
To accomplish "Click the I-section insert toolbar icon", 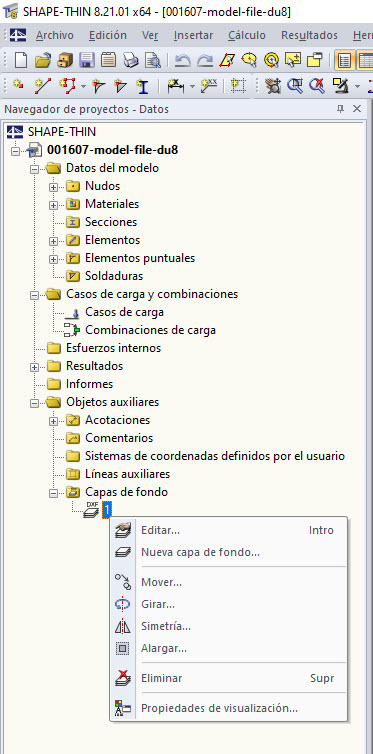I will 142,86.
